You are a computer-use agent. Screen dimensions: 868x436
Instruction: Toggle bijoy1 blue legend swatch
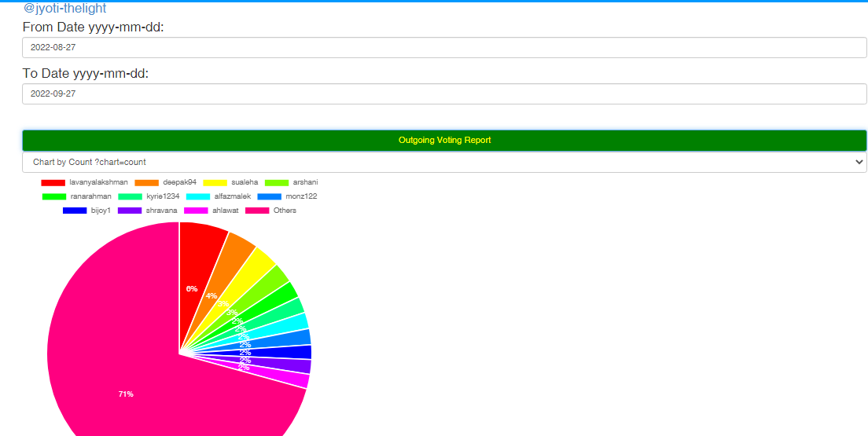(x=75, y=211)
